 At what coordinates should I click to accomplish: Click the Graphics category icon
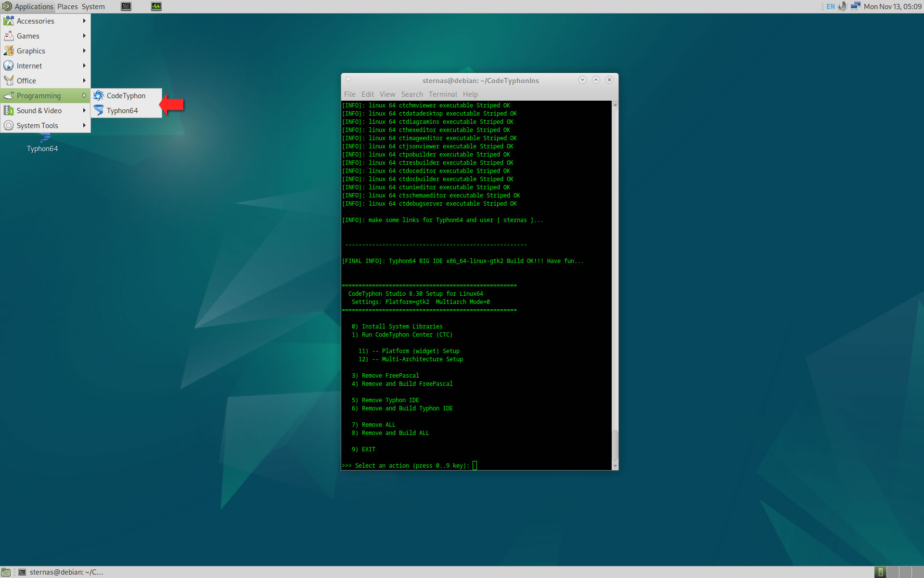pos(9,51)
